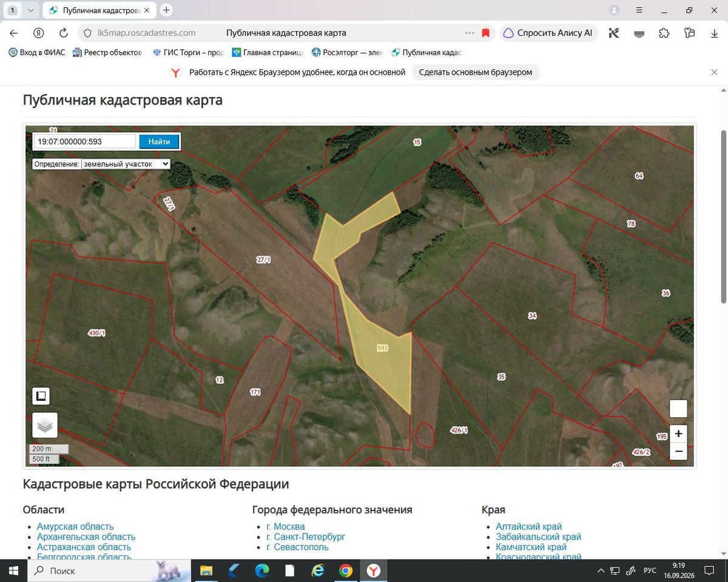Viewport: 728px width, 582px height.
Task: Open the Алтайский край link
Action: coord(529,526)
